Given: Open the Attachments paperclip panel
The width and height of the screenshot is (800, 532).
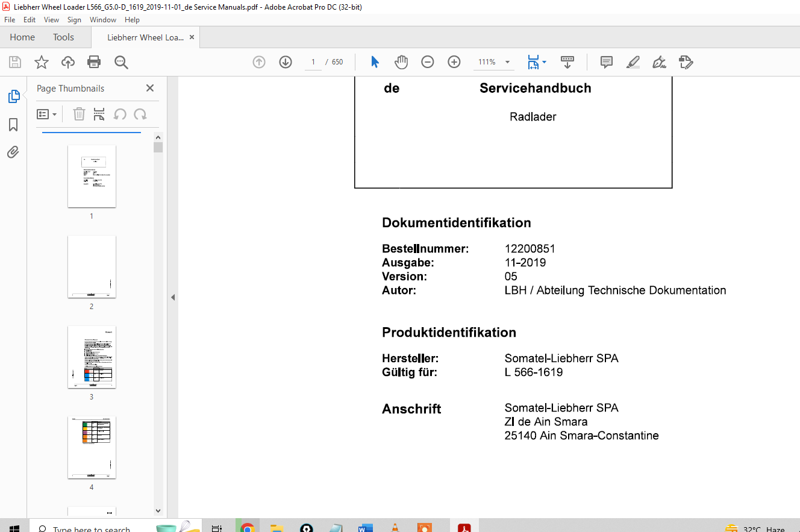Looking at the screenshot, I should [13, 152].
